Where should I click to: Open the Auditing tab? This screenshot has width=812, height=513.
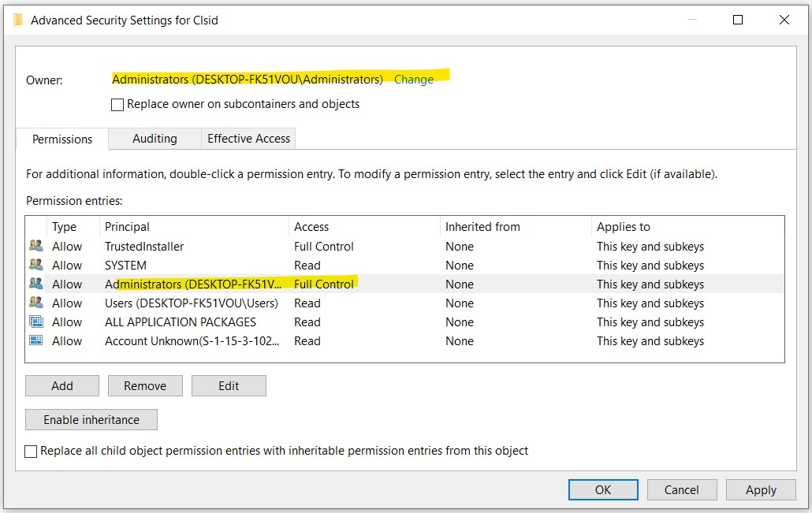pos(155,139)
